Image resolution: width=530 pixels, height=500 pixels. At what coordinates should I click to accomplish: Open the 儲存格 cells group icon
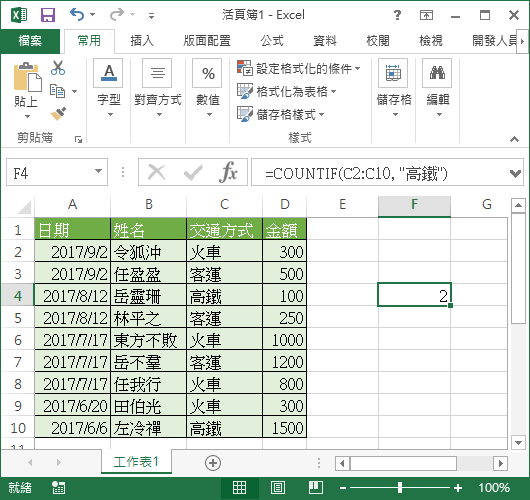point(393,73)
